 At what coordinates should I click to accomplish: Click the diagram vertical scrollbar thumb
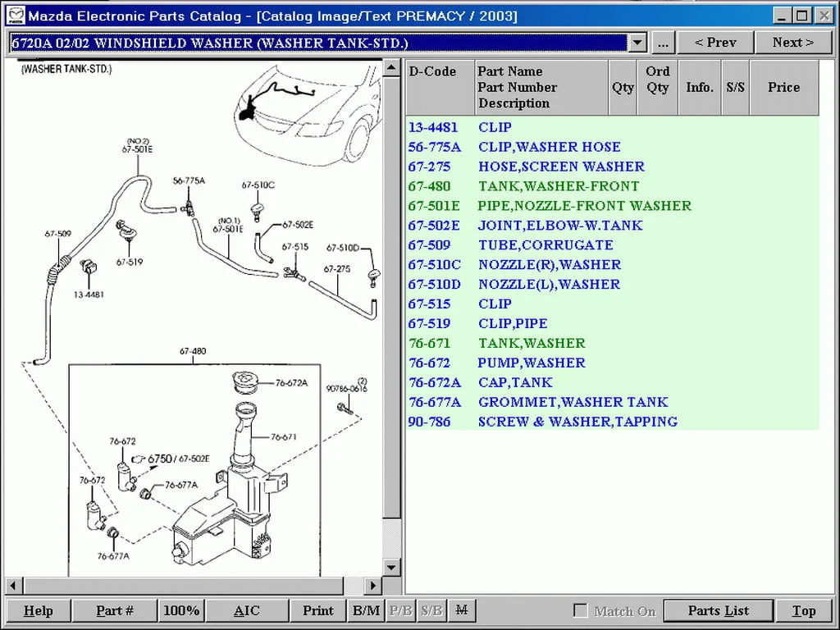coord(391,297)
